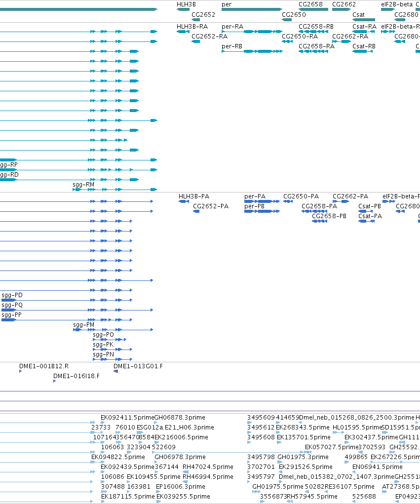Select the Csat-PB protein label

point(370,206)
